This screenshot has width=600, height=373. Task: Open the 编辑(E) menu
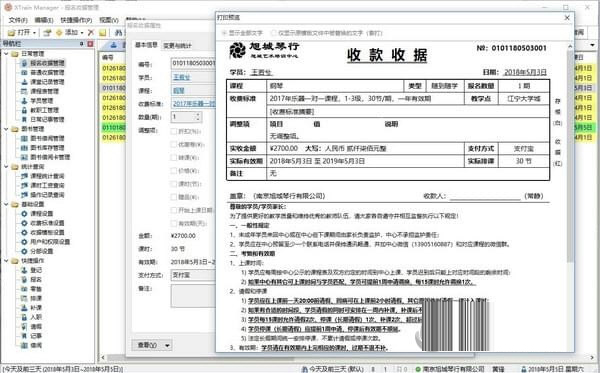tap(43, 20)
